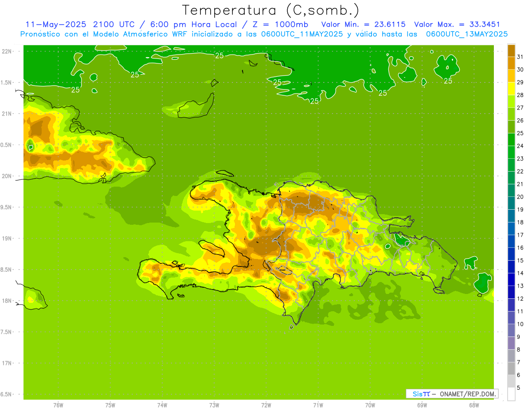Click the legend value '14'
Screen dimensions: 532x411
520,273
